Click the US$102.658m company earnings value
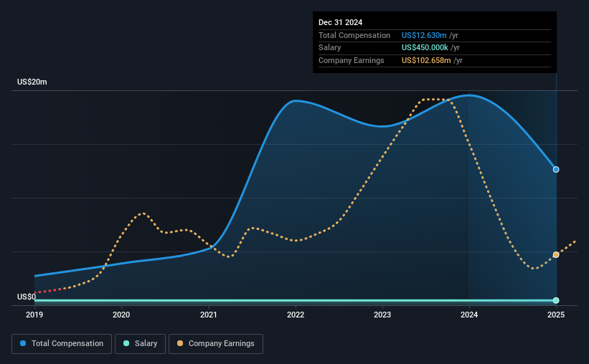 426,60
